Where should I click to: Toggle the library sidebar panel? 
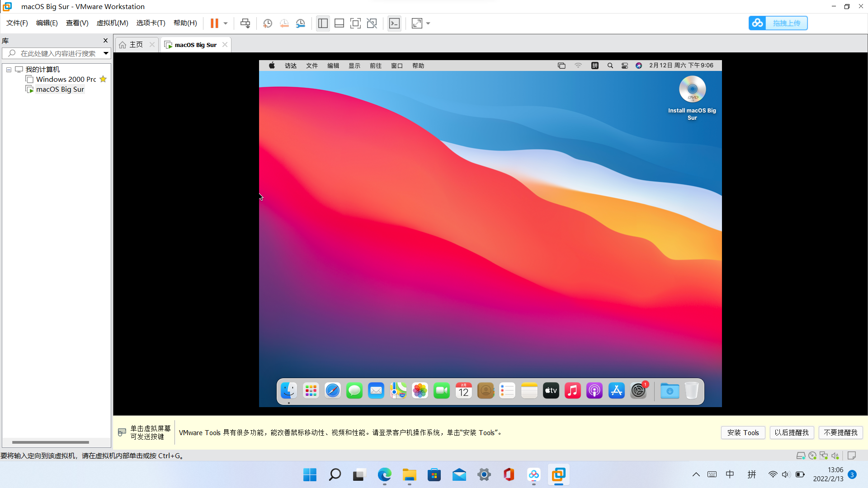click(x=323, y=23)
